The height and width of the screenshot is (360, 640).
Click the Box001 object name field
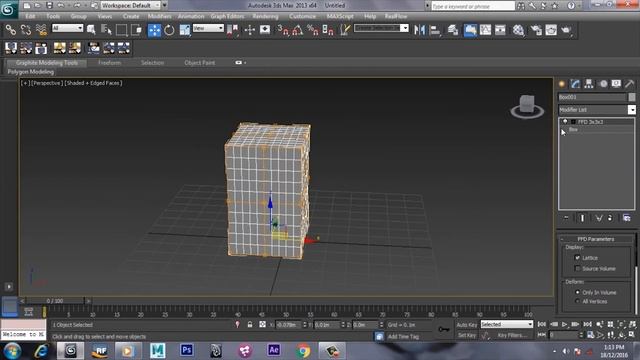(x=592, y=97)
